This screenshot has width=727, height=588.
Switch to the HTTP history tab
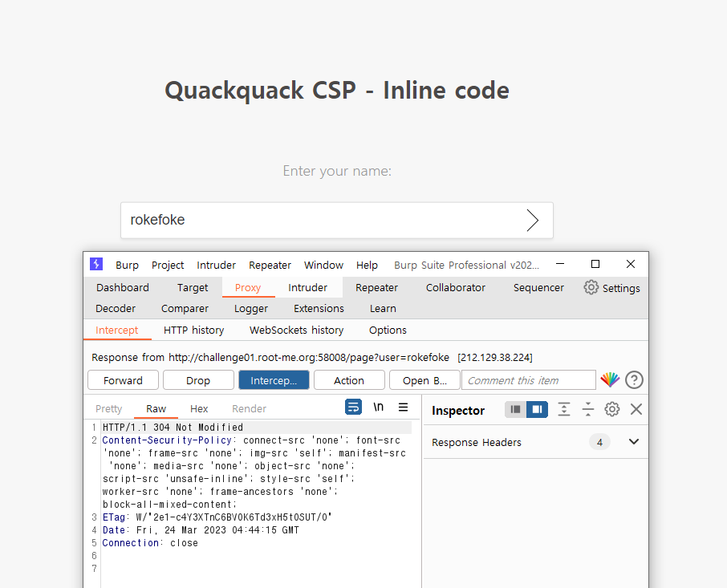point(193,330)
